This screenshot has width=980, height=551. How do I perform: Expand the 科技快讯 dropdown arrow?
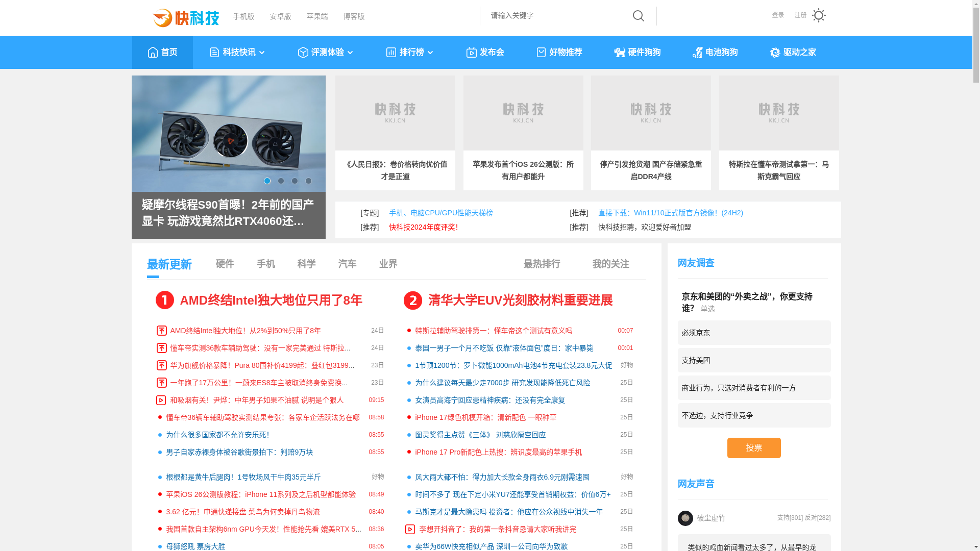tap(262, 53)
